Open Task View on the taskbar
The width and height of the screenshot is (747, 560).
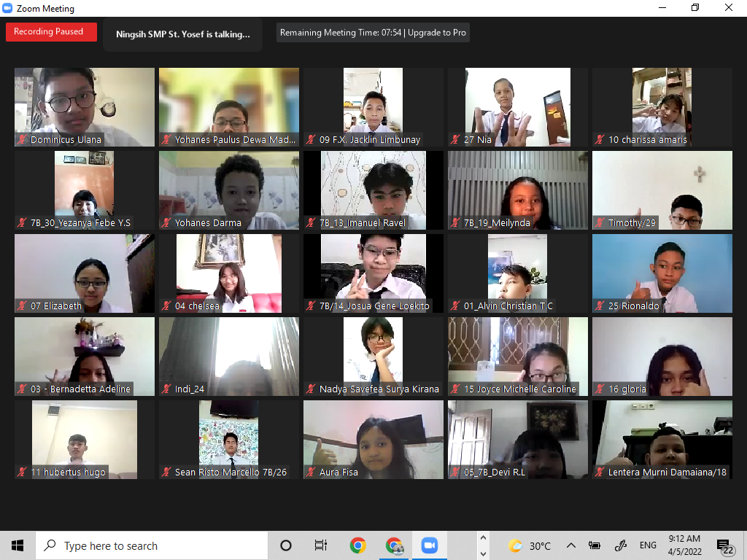click(x=321, y=545)
